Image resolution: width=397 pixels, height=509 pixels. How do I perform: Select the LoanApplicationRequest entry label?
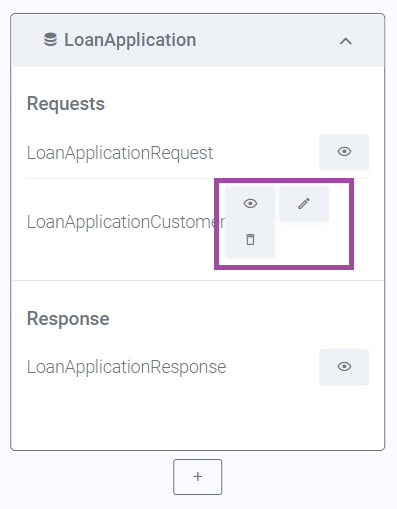coord(120,153)
